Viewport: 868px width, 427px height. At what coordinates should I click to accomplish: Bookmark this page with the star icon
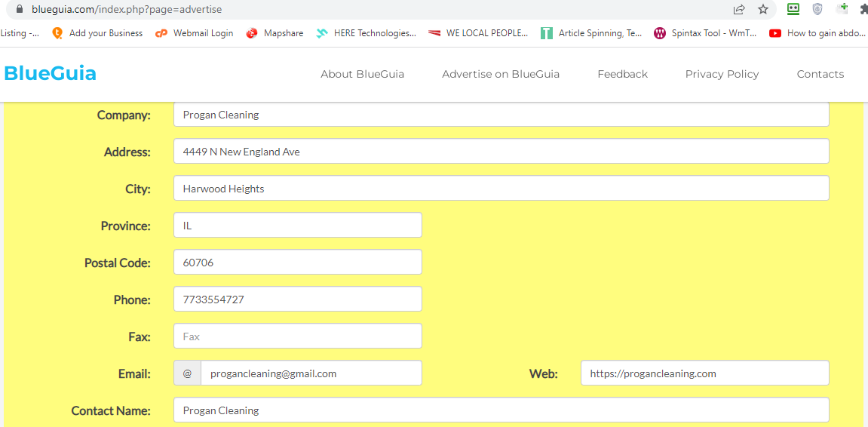[763, 9]
